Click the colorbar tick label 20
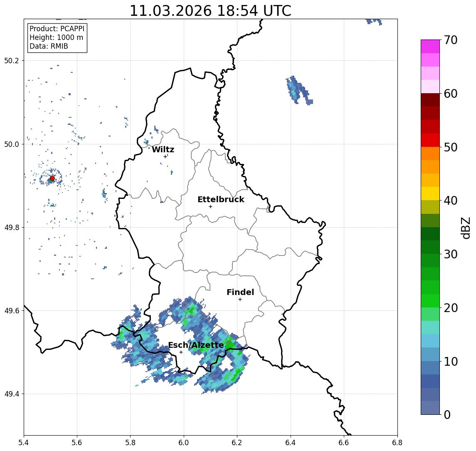This screenshot has height=451, width=476. click(450, 308)
